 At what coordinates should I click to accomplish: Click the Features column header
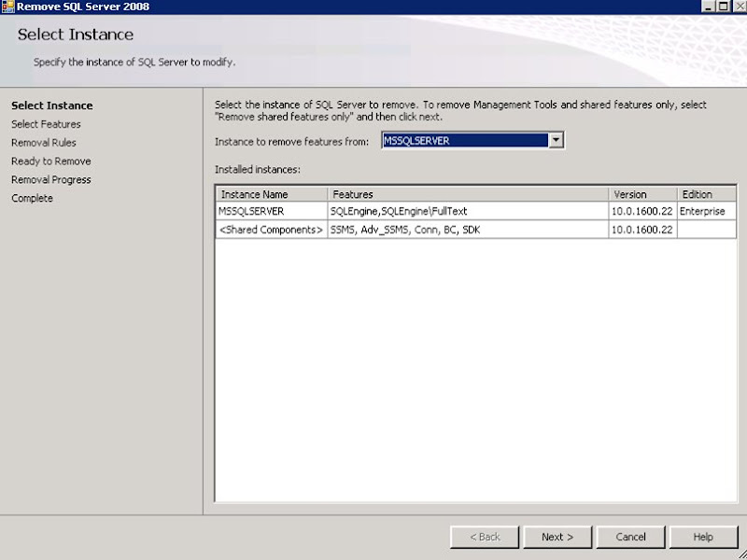click(468, 194)
